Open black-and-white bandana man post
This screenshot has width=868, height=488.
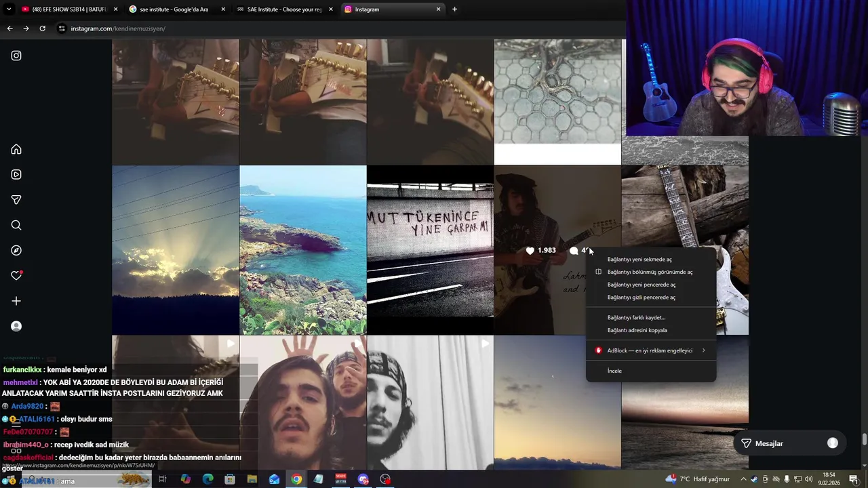click(430, 403)
